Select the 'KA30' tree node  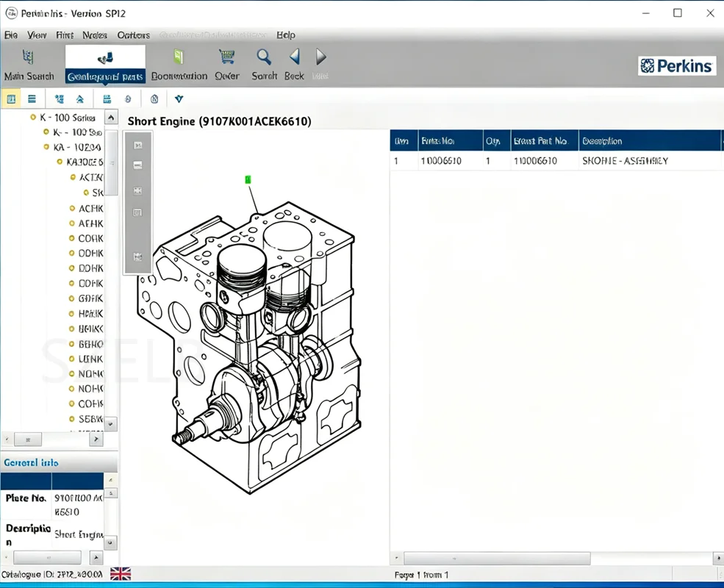[85, 162]
